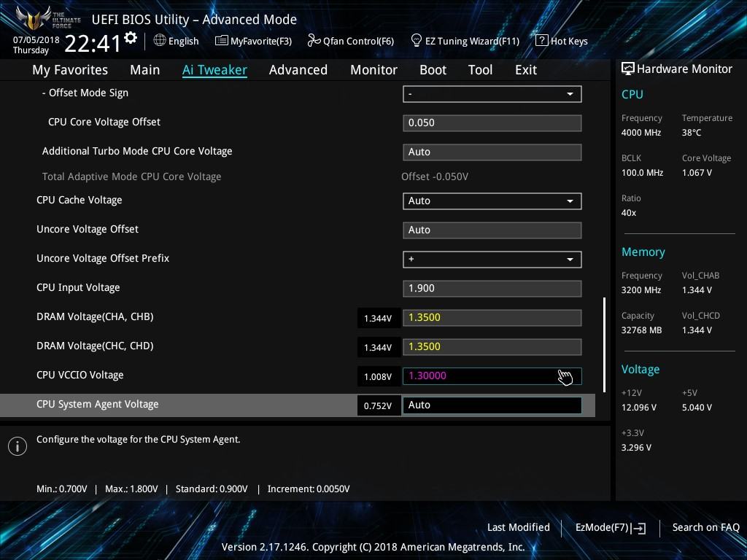The image size is (747, 560).
Task: Open the My Favorites tab
Action: 70,70
